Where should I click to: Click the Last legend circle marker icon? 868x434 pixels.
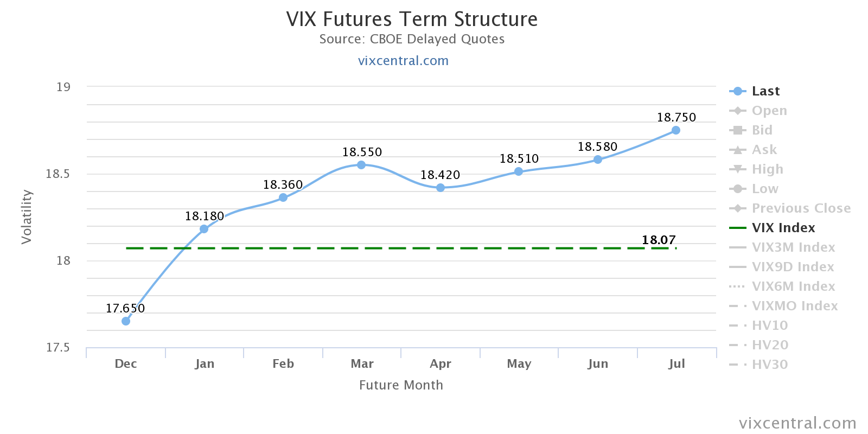tap(737, 91)
